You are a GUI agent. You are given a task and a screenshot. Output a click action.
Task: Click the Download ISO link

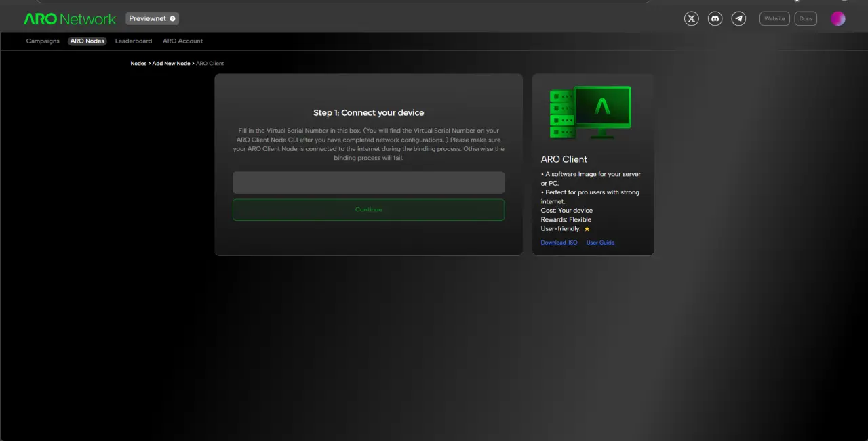pos(559,243)
